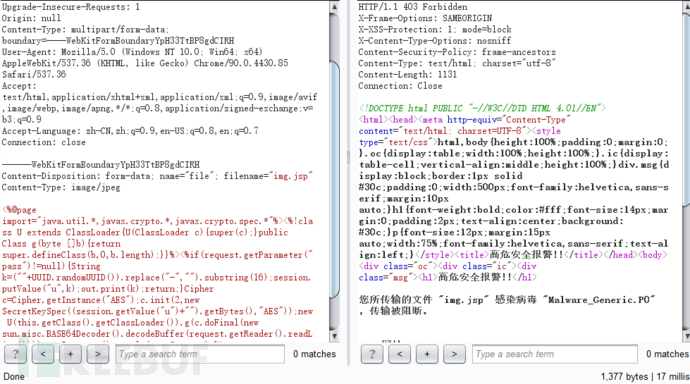Click the "Malware_Generic.PO" text in response
This screenshot has height=384, width=690.
599,300
